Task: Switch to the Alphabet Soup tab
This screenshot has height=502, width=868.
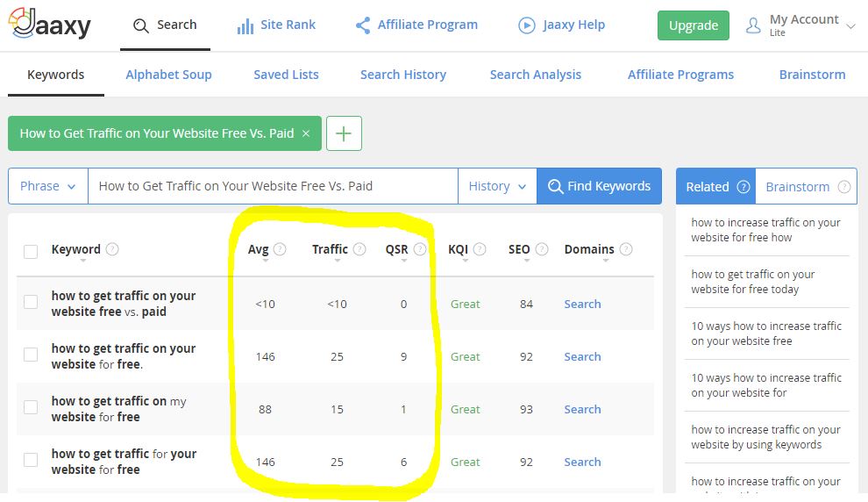Action: click(x=169, y=75)
